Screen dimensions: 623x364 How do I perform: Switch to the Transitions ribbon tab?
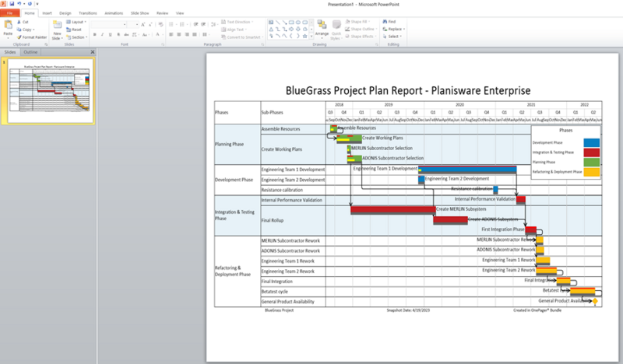(x=88, y=13)
